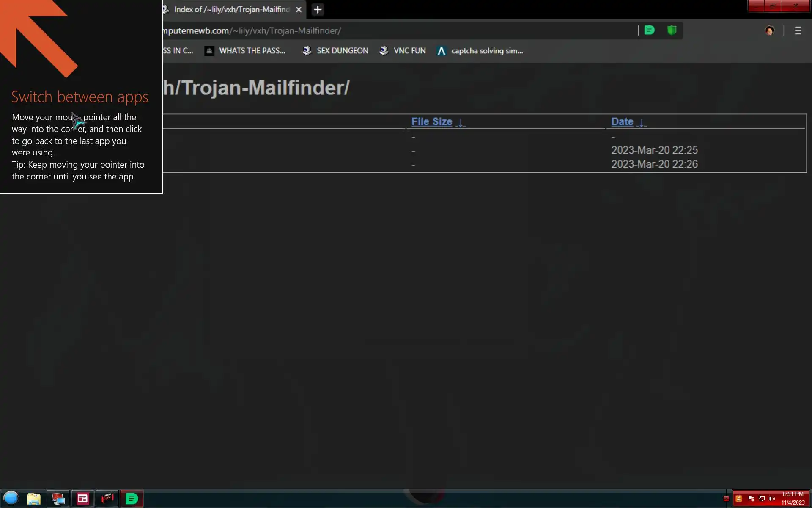Image resolution: width=812 pixels, height=508 pixels.
Task: Select the Index of Trojan-Mailfinder tab
Action: coord(230,9)
